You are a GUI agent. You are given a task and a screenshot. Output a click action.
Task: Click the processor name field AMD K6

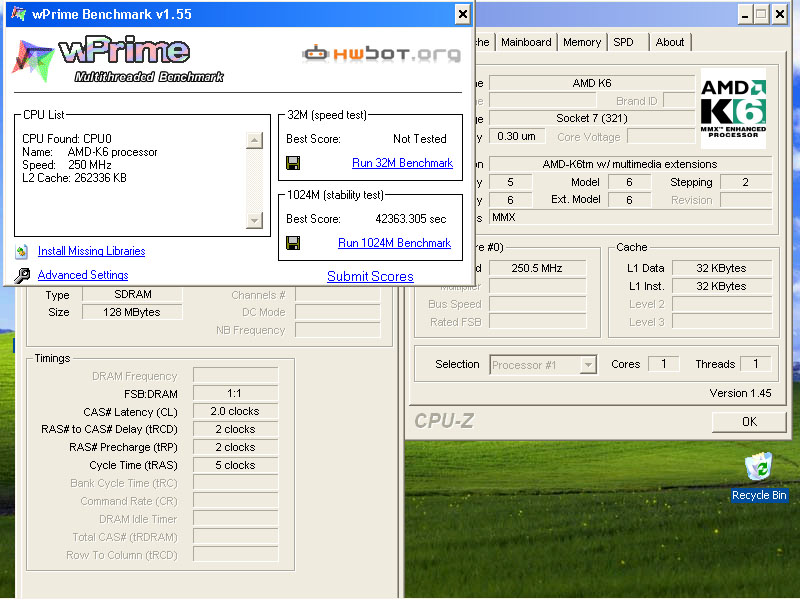pyautogui.click(x=592, y=83)
